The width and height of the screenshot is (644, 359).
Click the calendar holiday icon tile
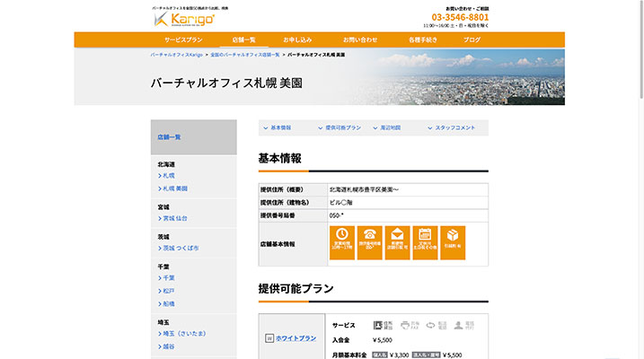tap(425, 242)
